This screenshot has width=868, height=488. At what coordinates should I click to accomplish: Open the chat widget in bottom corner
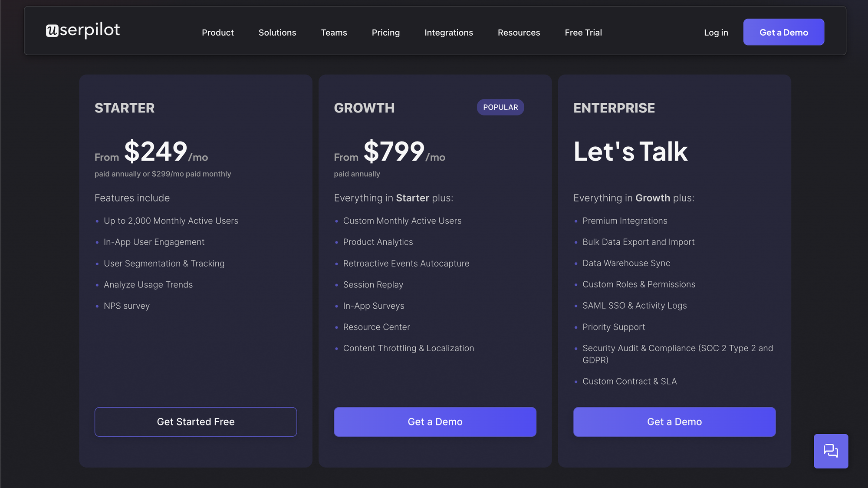[831, 451]
